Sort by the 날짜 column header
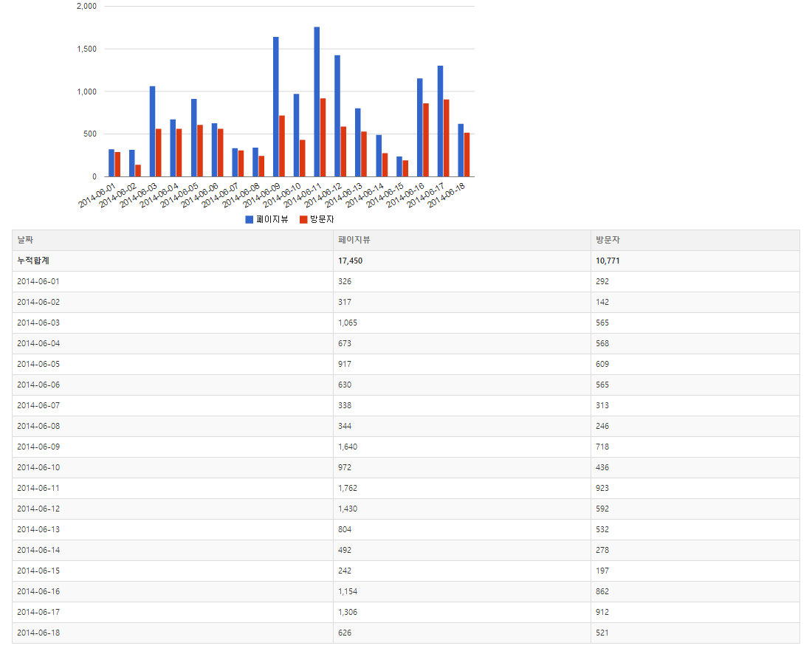 (x=26, y=240)
